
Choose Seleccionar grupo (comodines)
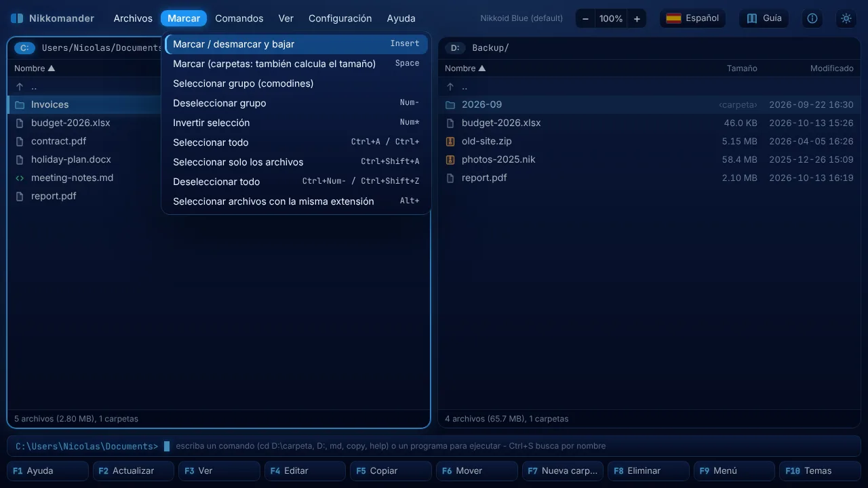(296, 83)
